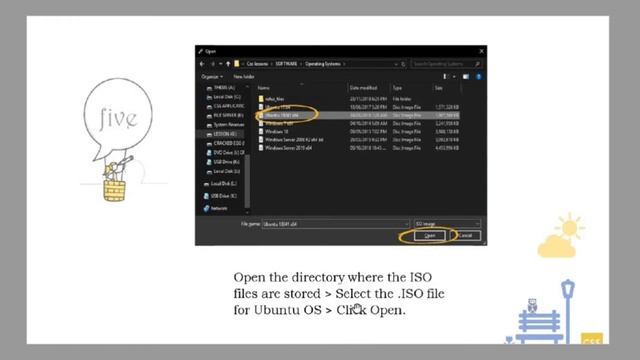Select the Ubuntu 18.04 x64 file

pyautogui.click(x=358, y=116)
